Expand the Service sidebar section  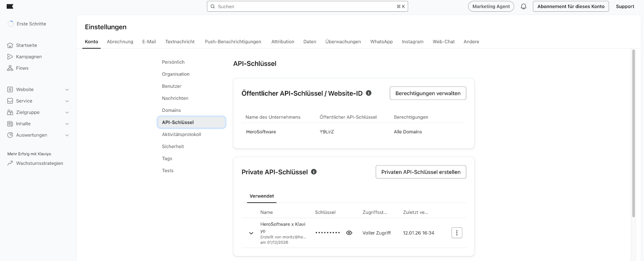point(67,101)
